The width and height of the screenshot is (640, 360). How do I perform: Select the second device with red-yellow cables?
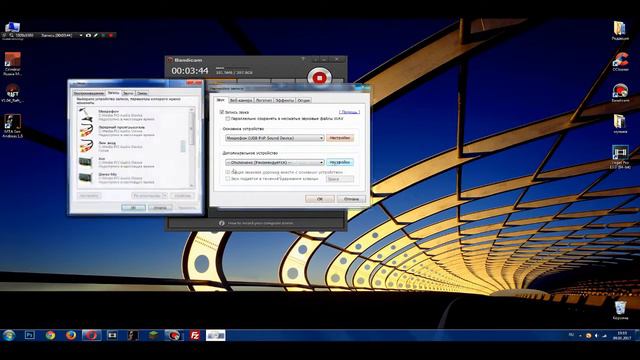[133, 131]
